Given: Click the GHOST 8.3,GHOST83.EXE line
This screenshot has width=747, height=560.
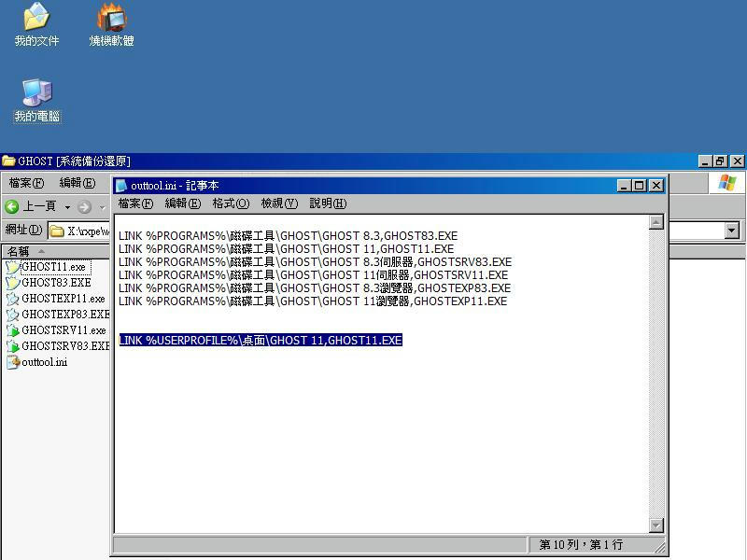Looking at the screenshot, I should [288, 236].
